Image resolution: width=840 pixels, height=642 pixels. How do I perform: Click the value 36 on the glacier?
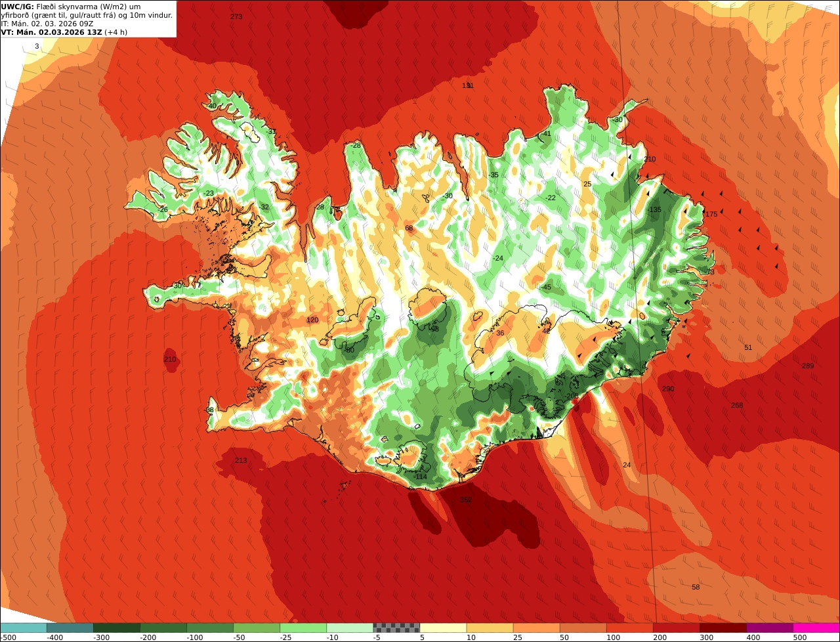[x=500, y=333]
